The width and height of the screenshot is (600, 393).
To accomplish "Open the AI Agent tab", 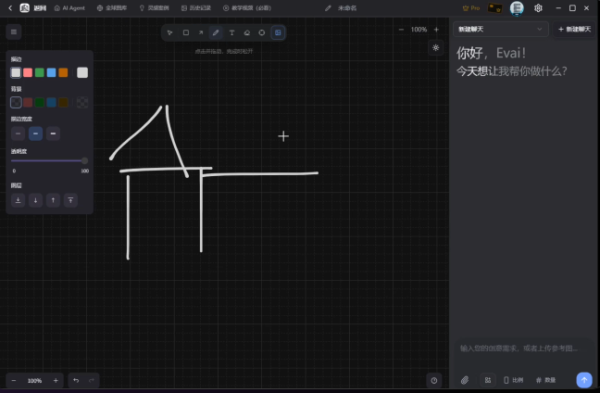I will pyautogui.click(x=69, y=8).
